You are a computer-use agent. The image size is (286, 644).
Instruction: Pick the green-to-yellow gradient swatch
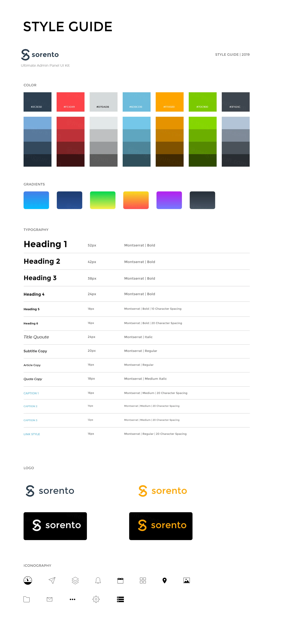pyautogui.click(x=103, y=200)
